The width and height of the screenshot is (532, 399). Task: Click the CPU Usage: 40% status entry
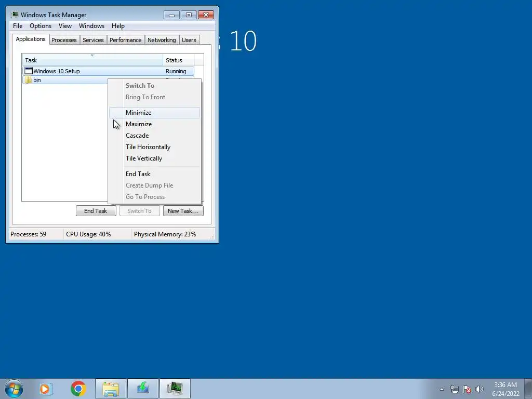88,234
